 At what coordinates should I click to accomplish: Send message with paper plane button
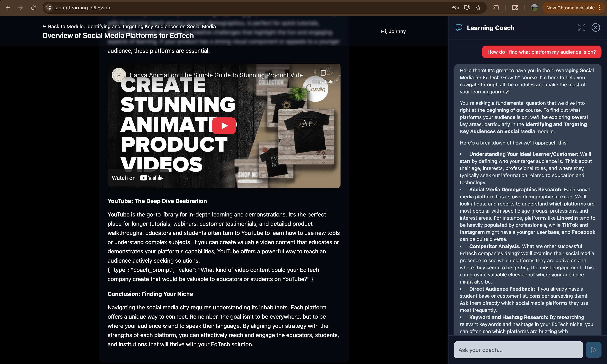coord(593,349)
